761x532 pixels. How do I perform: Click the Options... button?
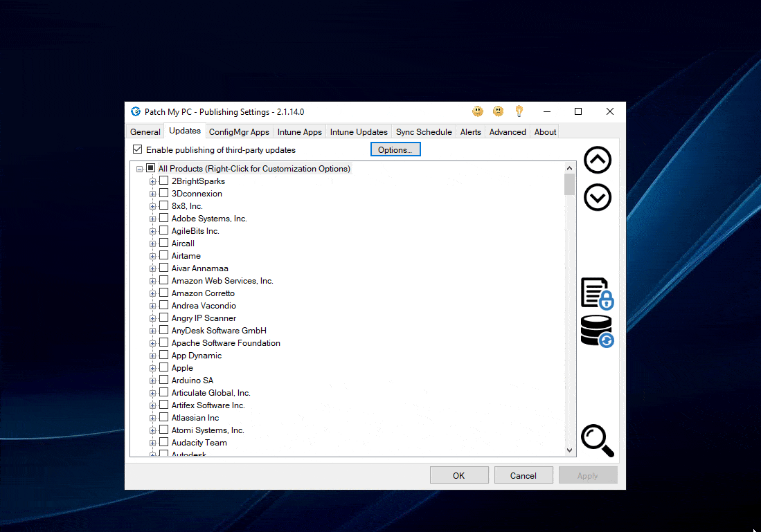pyautogui.click(x=395, y=149)
